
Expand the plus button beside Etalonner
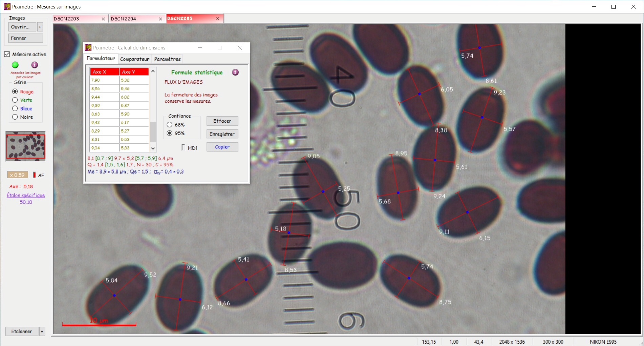(42, 331)
